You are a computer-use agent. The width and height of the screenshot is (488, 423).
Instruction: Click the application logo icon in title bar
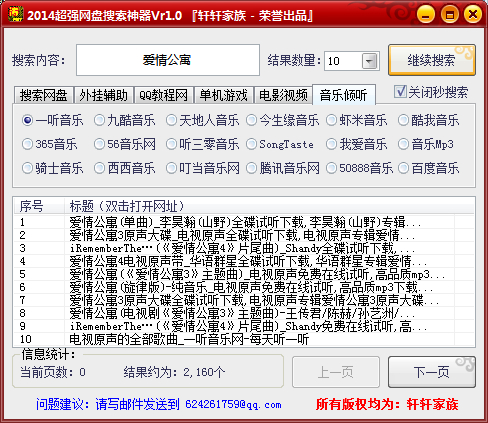(15, 14)
